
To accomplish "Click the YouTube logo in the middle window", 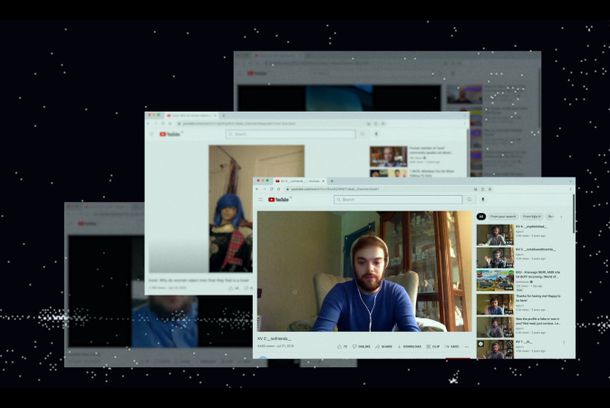I will pyautogui.click(x=170, y=134).
